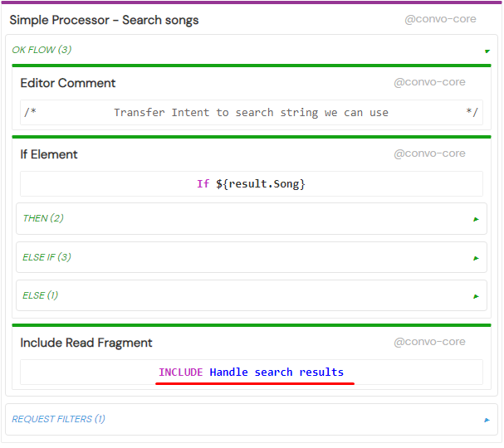Expand the ELSE (1) arrow
504x448 pixels.
(x=476, y=296)
